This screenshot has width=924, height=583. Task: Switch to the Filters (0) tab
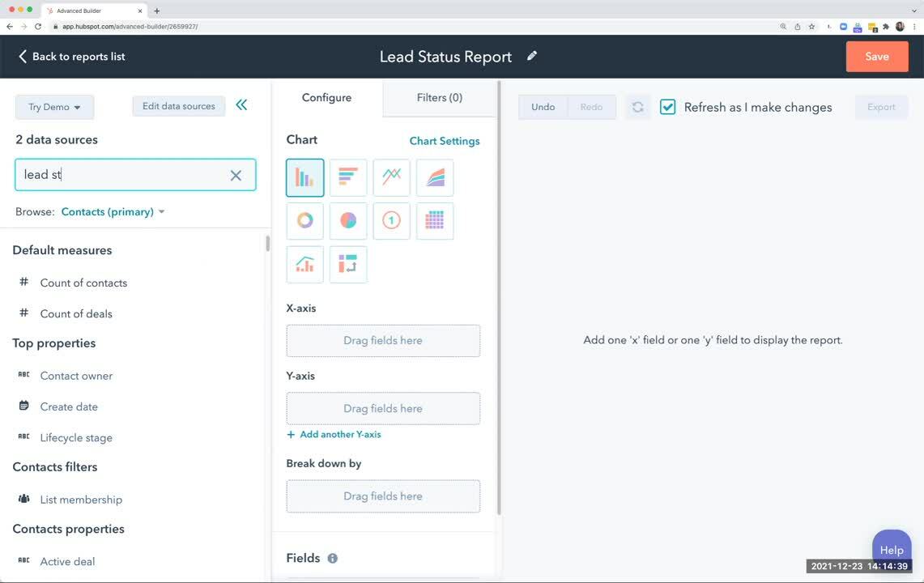tap(439, 98)
